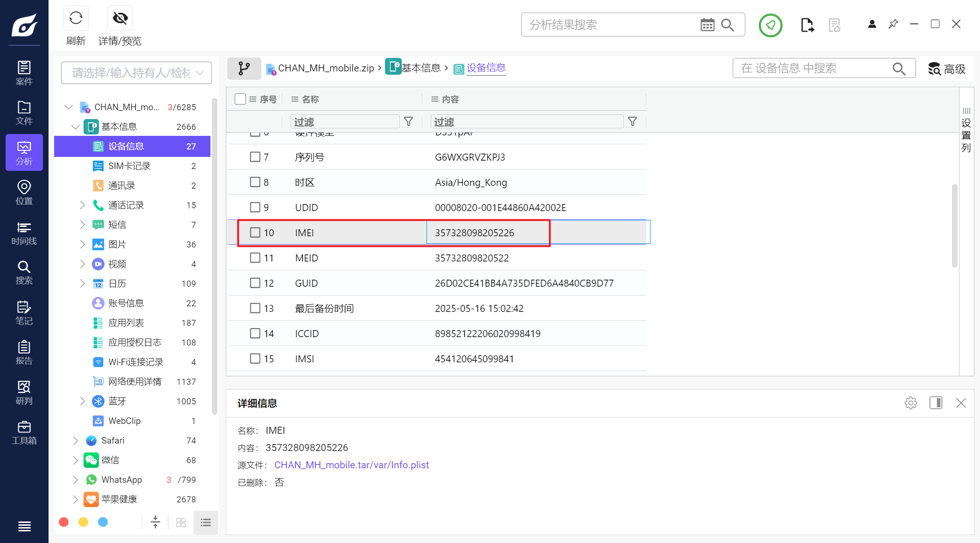Click the refresh (刷新) icon
This screenshot has height=543, width=980.
tap(76, 18)
